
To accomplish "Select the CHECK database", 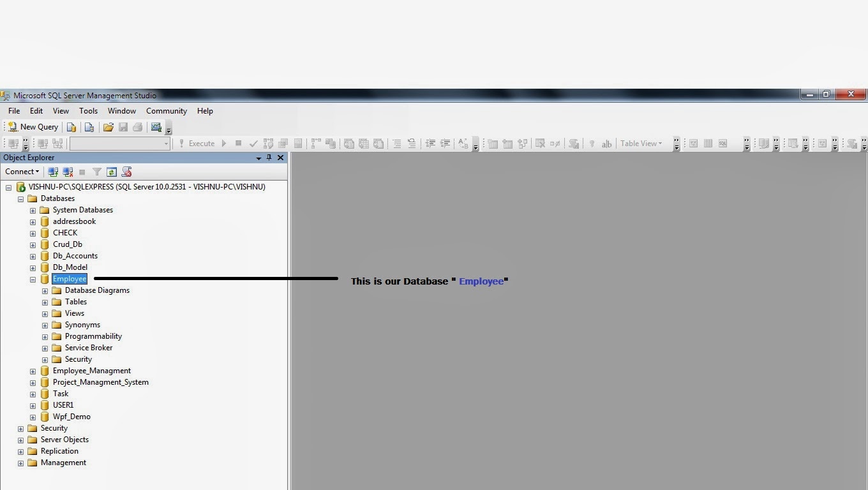I will [x=65, y=233].
